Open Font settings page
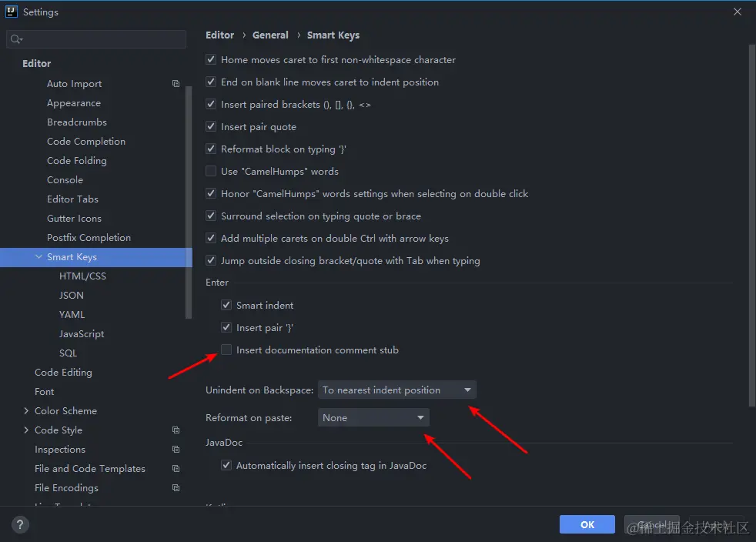 point(45,392)
